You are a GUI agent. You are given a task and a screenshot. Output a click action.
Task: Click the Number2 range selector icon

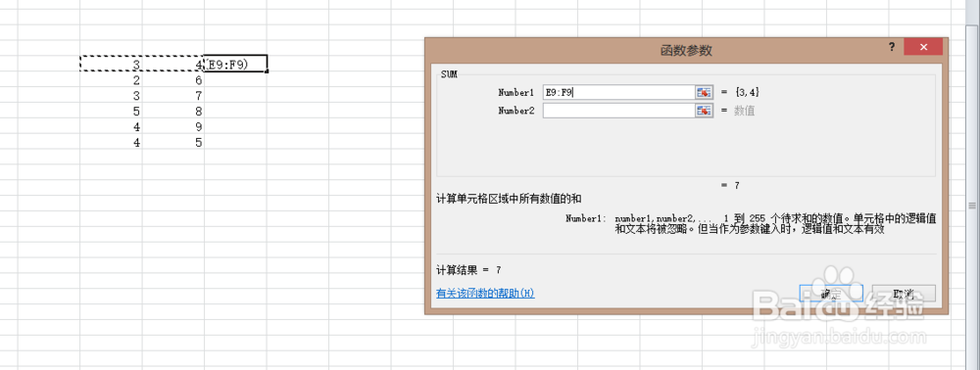coord(704,111)
